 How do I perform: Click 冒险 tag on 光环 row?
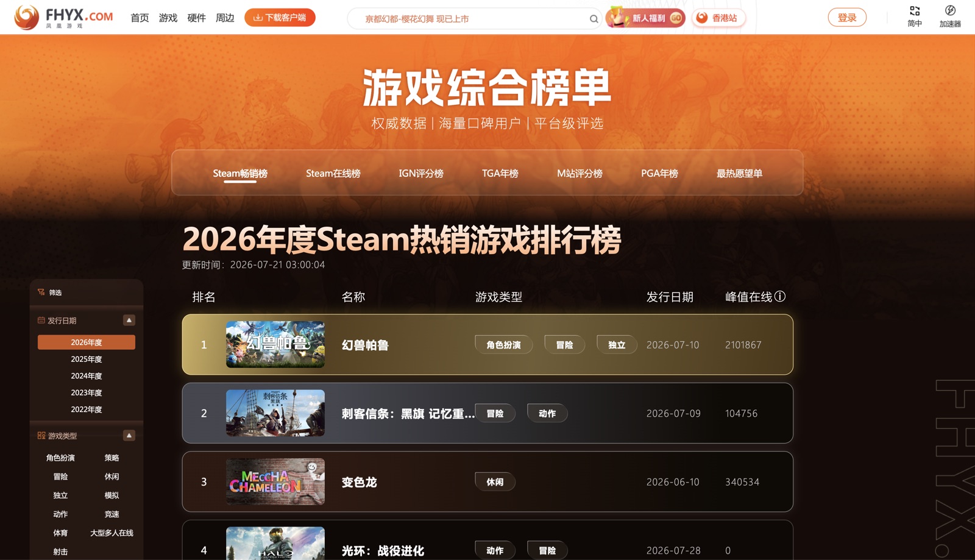pyautogui.click(x=547, y=550)
